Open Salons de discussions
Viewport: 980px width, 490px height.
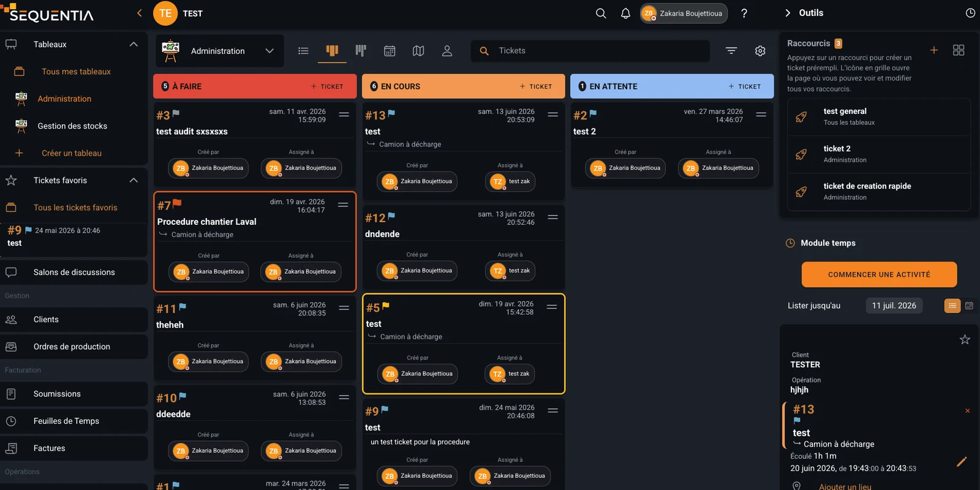click(x=73, y=272)
